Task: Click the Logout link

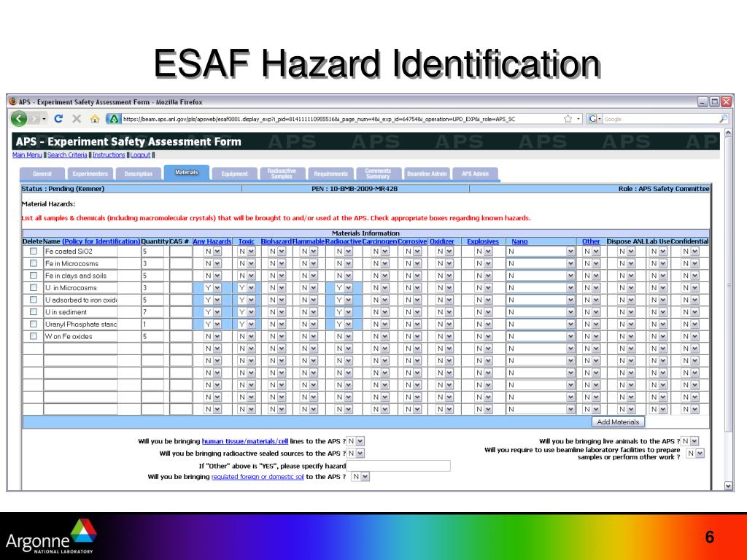Action: pos(140,155)
